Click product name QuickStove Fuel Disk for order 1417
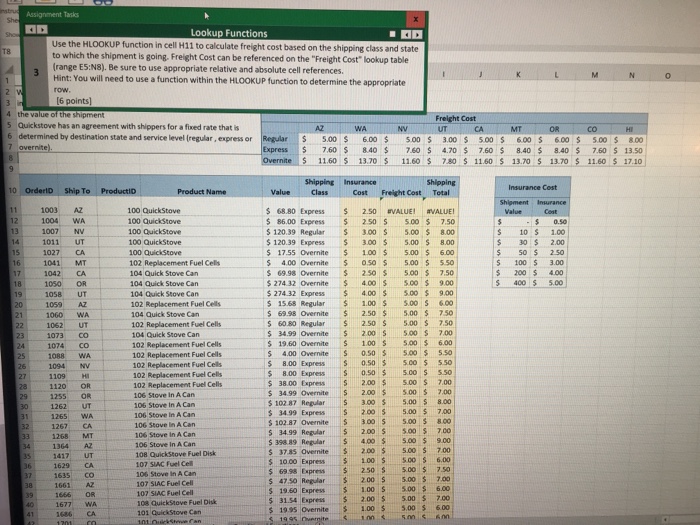 coord(182,454)
